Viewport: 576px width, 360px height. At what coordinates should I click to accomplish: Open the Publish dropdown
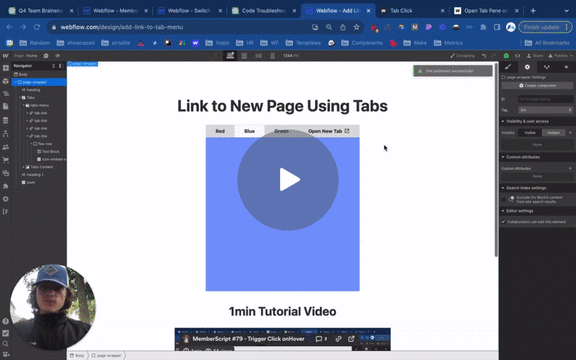point(561,56)
